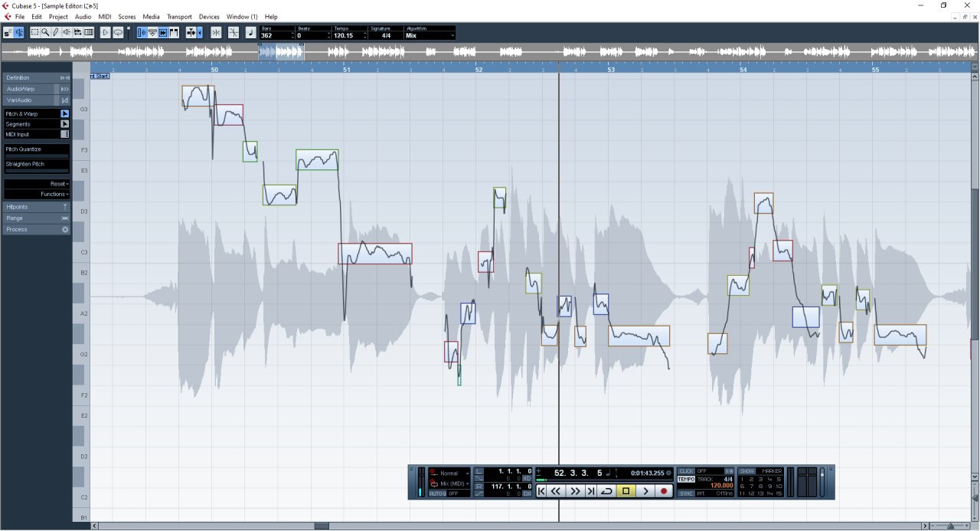Click the red Record transport button

coord(664,491)
